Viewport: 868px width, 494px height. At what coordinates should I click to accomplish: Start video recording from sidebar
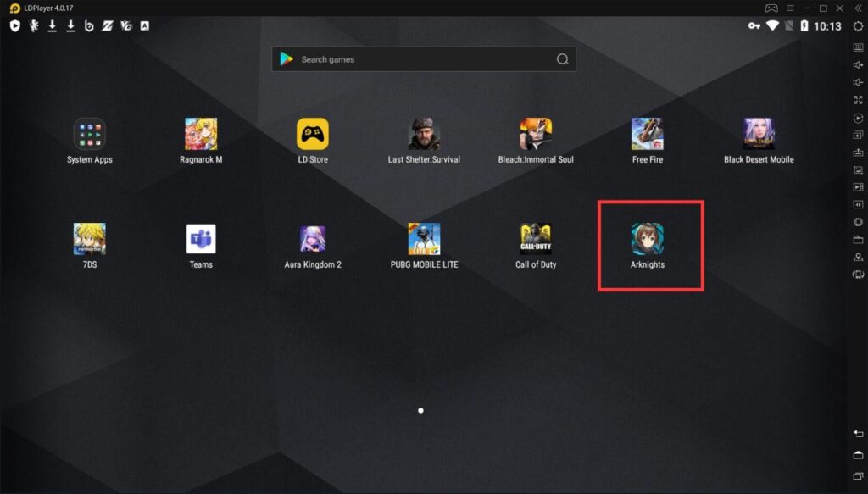(858, 187)
